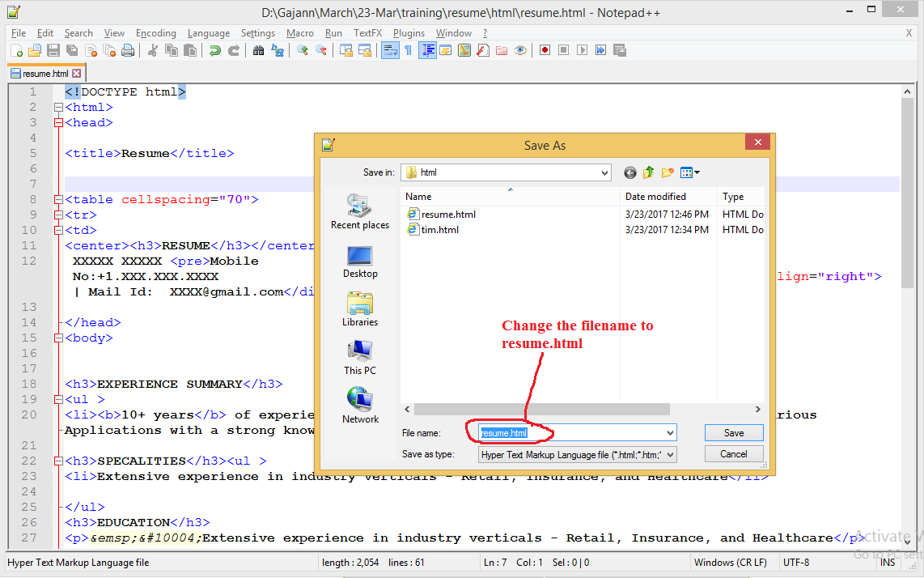Undo the last edit via toolbar
Screen dimensions: 924x578
coord(214,51)
